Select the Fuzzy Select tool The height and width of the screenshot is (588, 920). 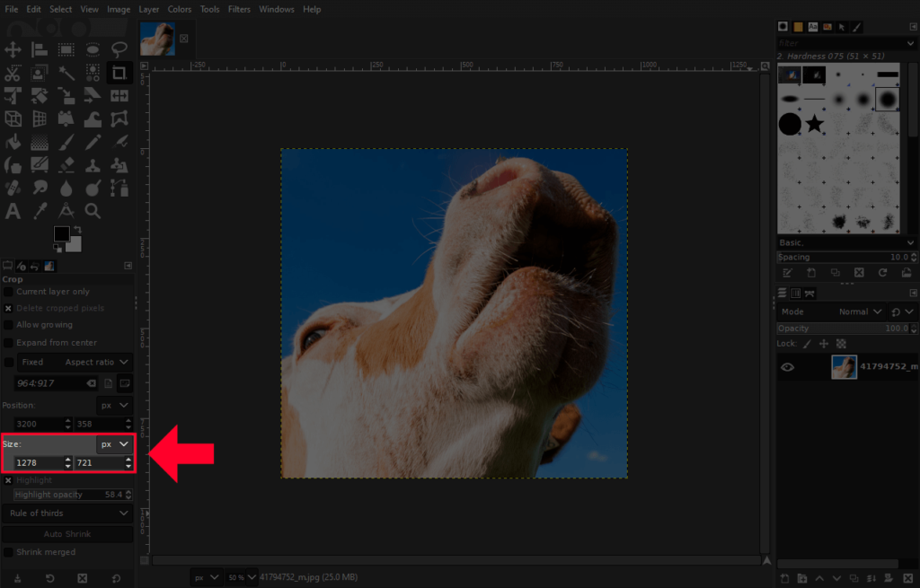tap(66, 72)
